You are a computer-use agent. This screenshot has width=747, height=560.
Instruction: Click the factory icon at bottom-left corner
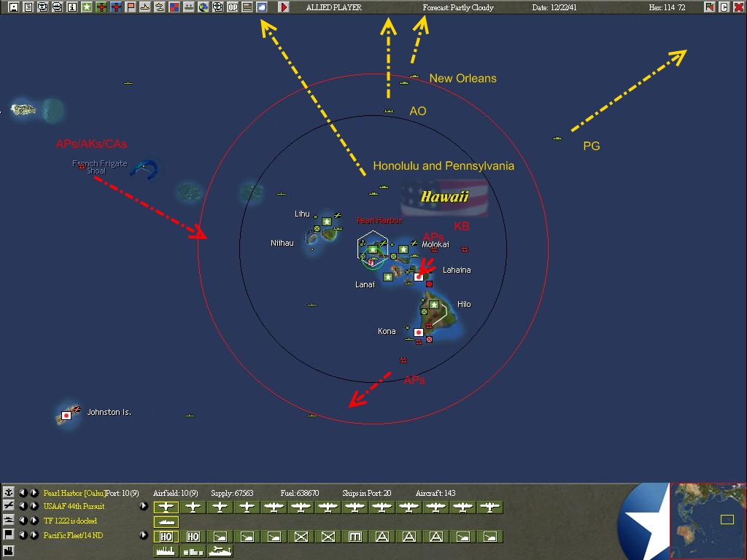(x=8, y=551)
